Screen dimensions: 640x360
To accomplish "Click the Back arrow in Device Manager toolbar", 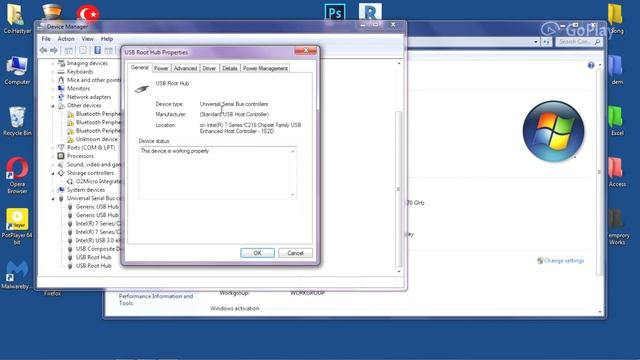I will 43,50.
